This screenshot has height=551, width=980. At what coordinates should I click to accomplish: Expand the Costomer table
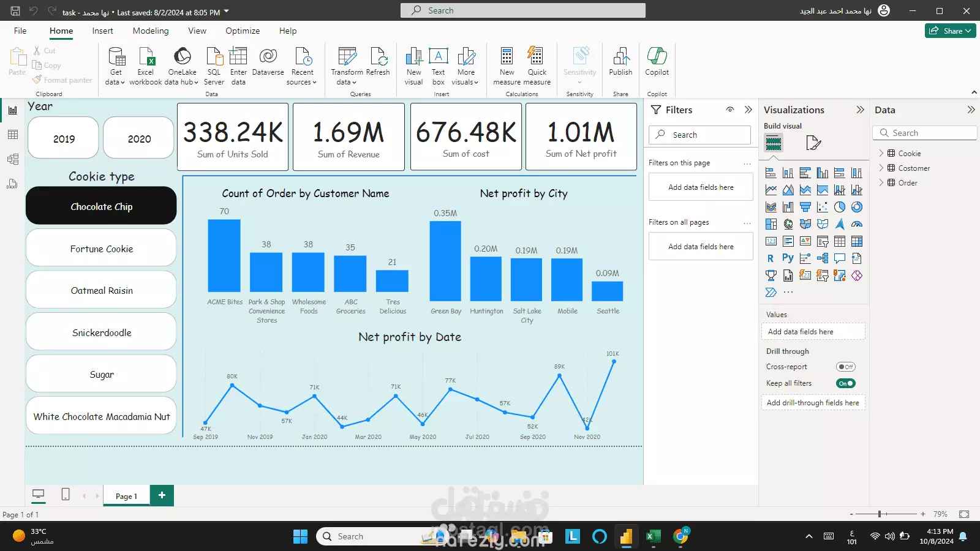881,168
